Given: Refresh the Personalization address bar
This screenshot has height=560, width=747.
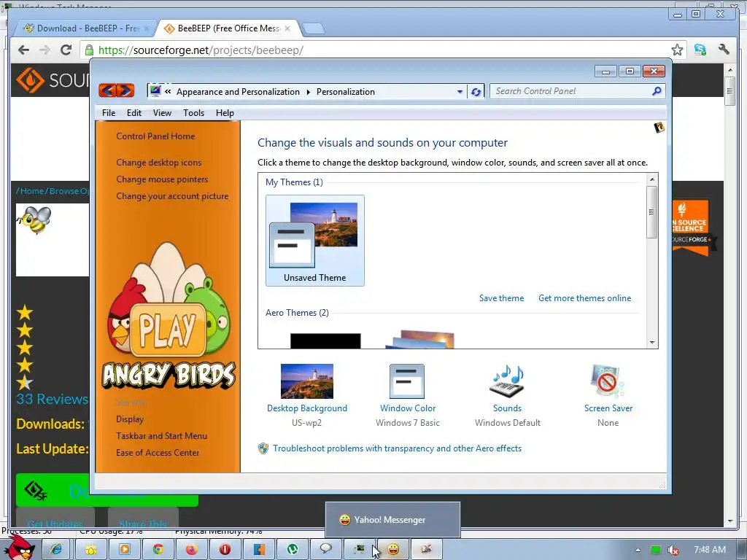Looking at the screenshot, I should (x=476, y=91).
